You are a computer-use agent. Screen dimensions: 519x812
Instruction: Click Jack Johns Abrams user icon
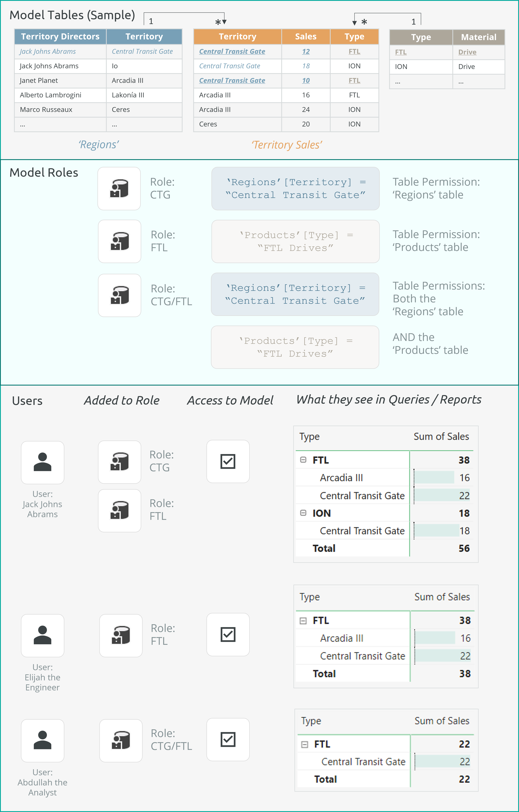pyautogui.click(x=42, y=462)
